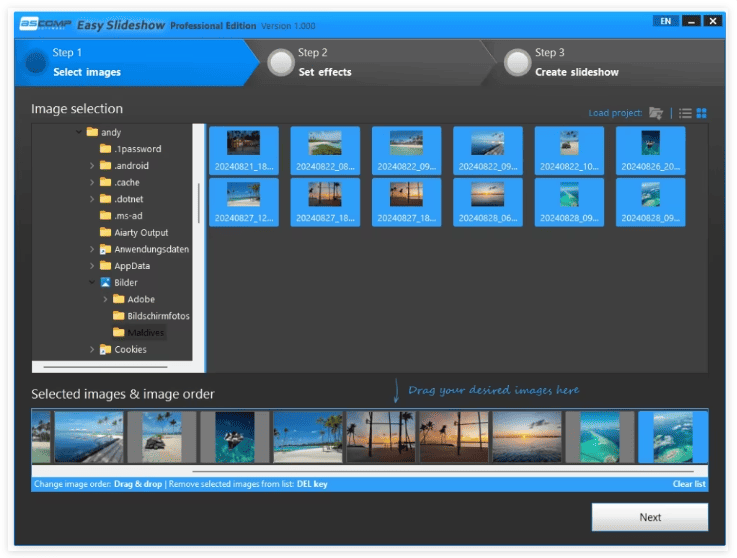
Task: Expand the Adobe folder
Action: pyautogui.click(x=105, y=299)
